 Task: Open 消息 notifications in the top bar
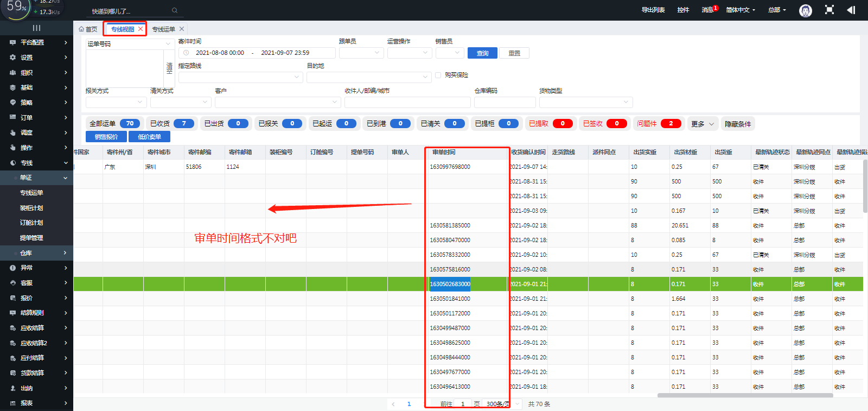click(x=709, y=10)
